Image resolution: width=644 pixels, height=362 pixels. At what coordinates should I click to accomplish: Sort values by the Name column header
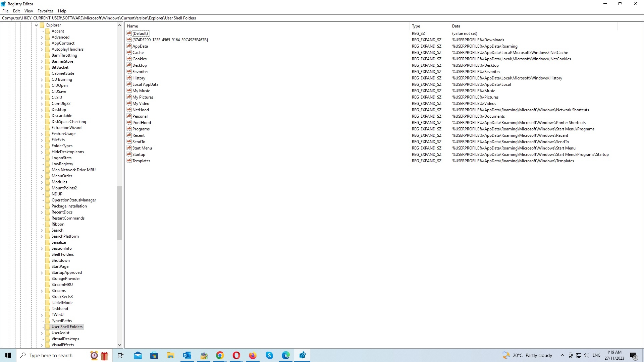tap(267, 26)
